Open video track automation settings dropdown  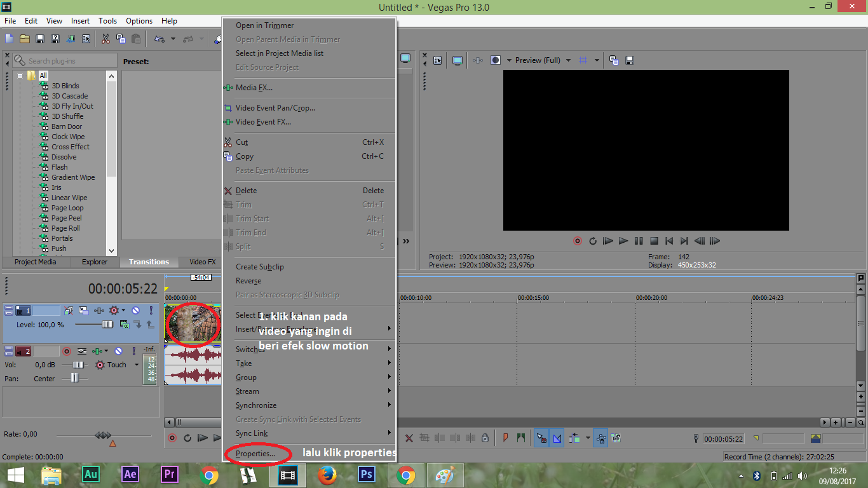[123, 310]
